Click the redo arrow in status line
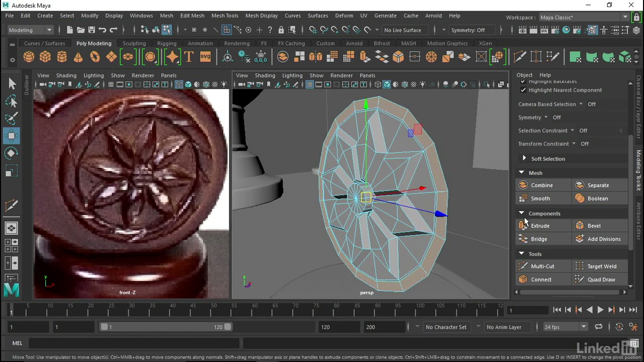This screenshot has width=644, height=362. click(x=114, y=30)
